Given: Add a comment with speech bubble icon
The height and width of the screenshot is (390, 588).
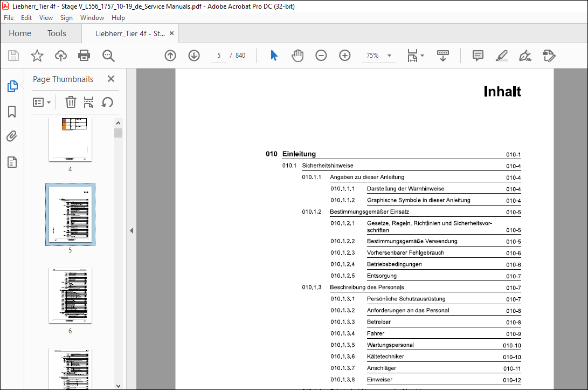Looking at the screenshot, I should tap(478, 56).
